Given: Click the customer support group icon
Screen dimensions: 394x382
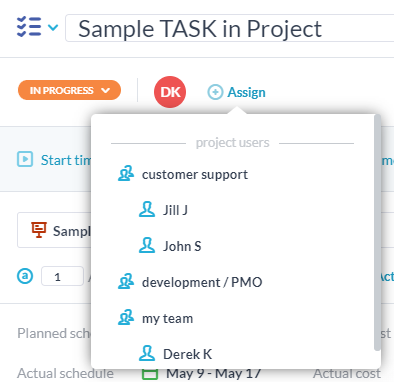Looking at the screenshot, I should 126,174.
